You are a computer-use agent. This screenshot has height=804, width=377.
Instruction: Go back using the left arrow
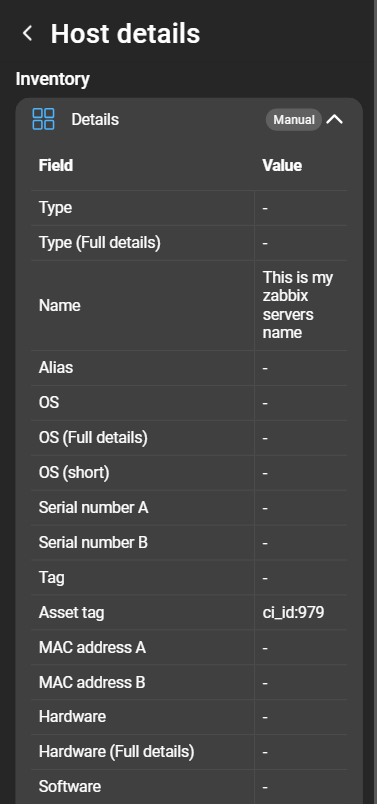[x=27, y=34]
